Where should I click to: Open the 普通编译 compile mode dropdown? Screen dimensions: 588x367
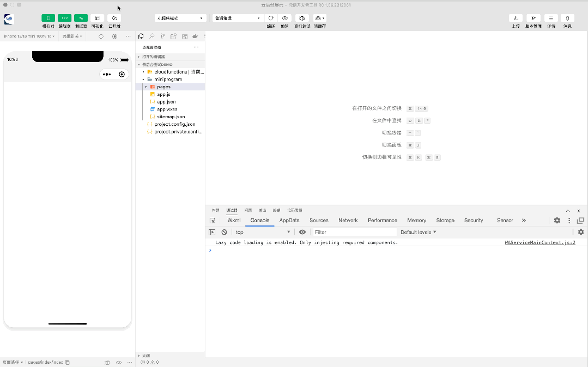pos(238,18)
